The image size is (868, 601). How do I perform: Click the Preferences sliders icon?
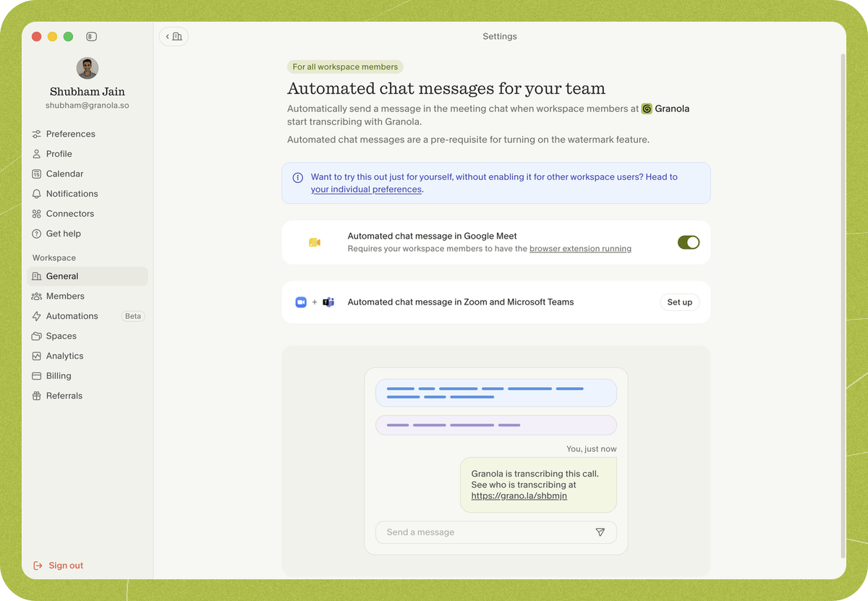(37, 134)
